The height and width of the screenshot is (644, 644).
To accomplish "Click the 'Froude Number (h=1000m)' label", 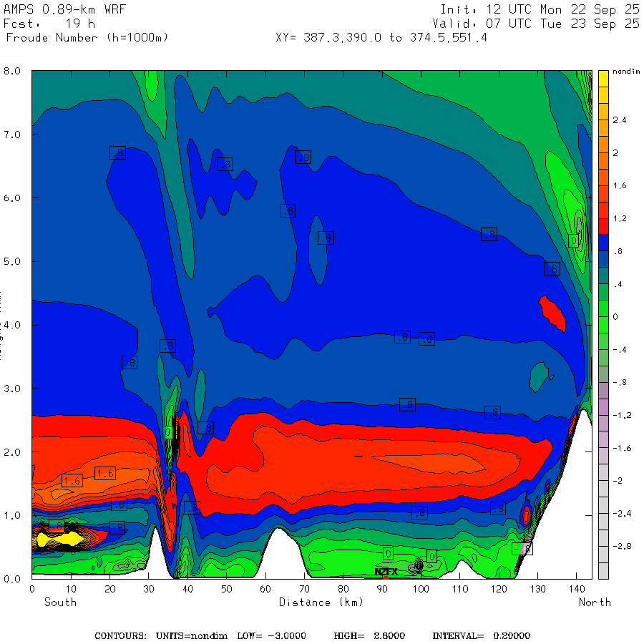I will point(87,38).
